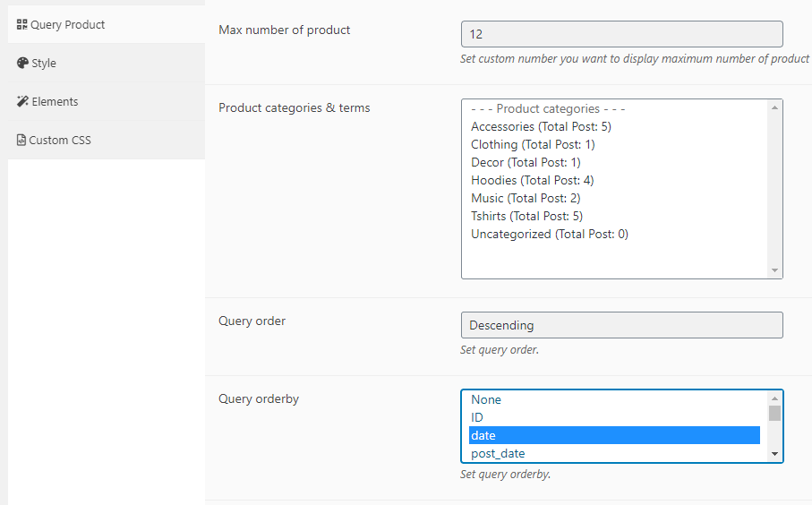This screenshot has height=505, width=812.
Task: Click the Max number of product label
Action: pyautogui.click(x=285, y=30)
